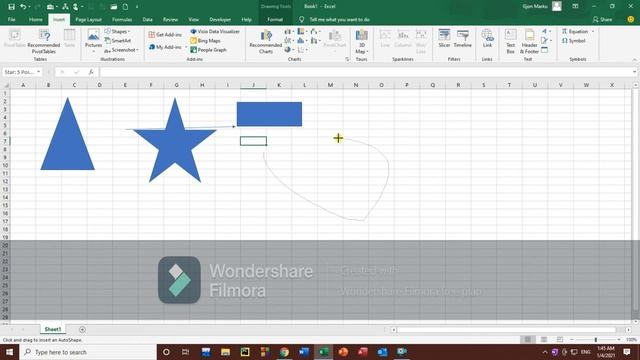The image size is (640, 360).
Task: Click the formula bar input
Action: (x=367, y=72)
